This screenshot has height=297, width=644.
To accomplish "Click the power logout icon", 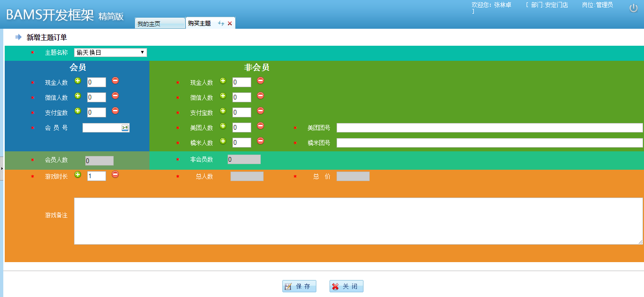I will 633,8.
